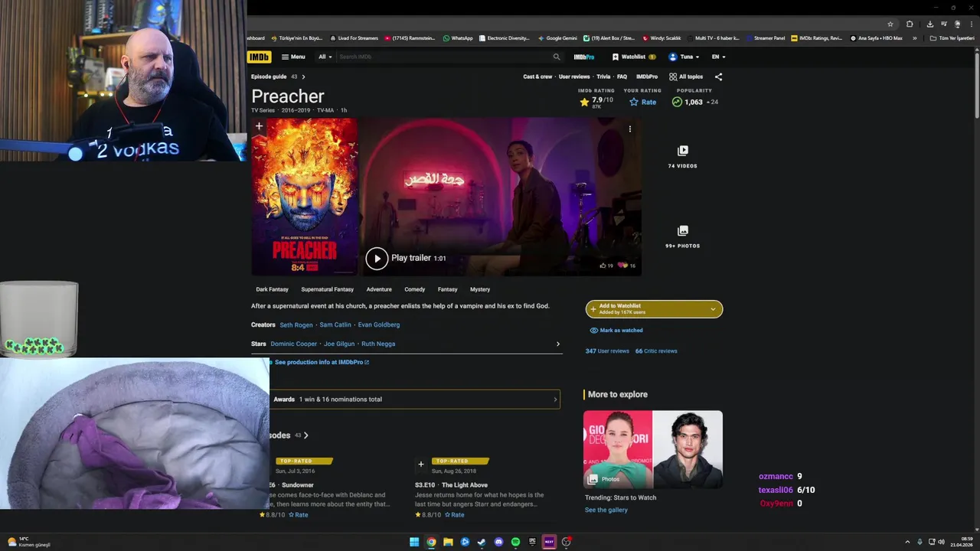Open the FAQ tab
The height and width of the screenshot is (551, 980).
[x=622, y=77]
